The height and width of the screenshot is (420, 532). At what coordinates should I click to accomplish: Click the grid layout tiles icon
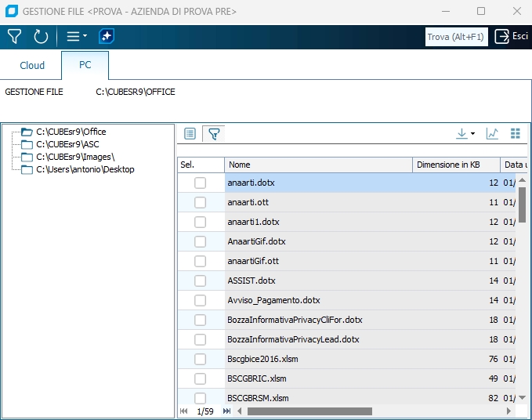tap(515, 134)
